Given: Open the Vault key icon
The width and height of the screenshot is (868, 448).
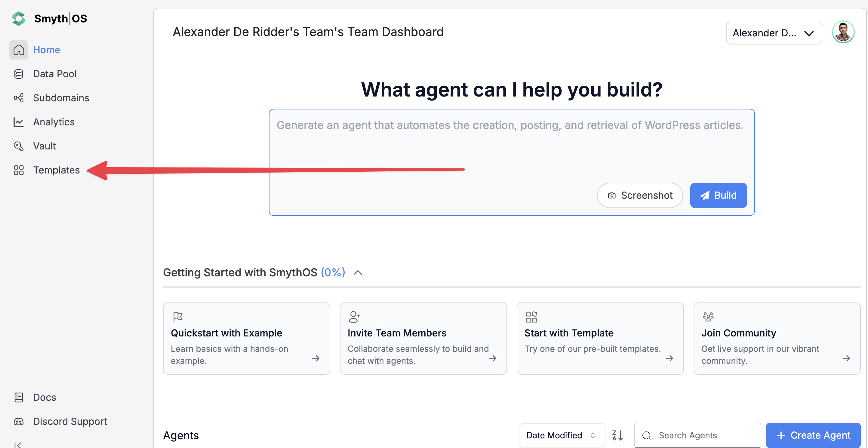Looking at the screenshot, I should click(19, 146).
